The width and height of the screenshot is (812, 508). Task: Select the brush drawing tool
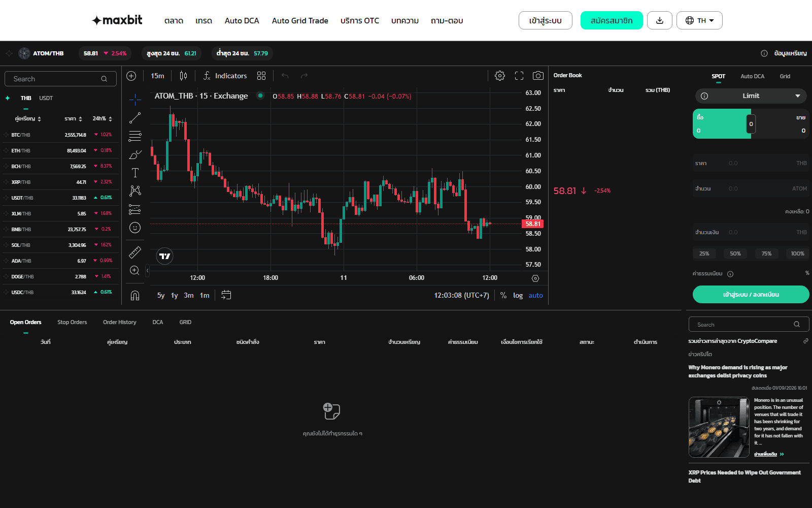(135, 154)
